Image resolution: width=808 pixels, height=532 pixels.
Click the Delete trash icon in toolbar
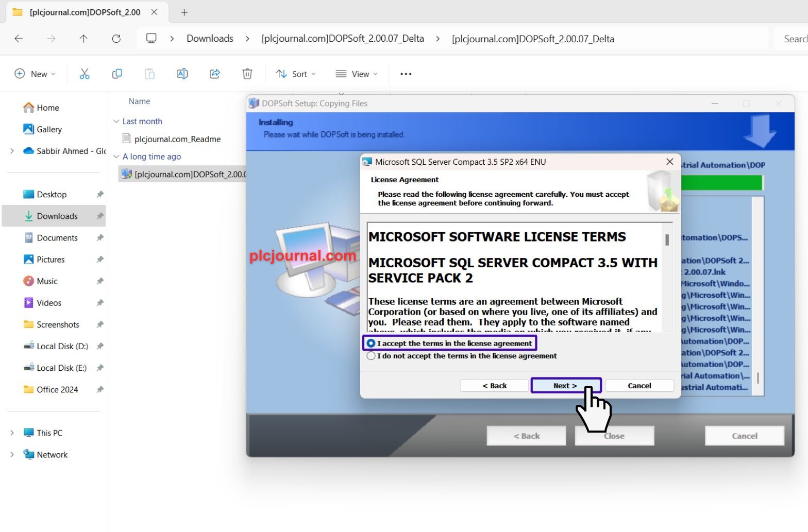pos(247,74)
